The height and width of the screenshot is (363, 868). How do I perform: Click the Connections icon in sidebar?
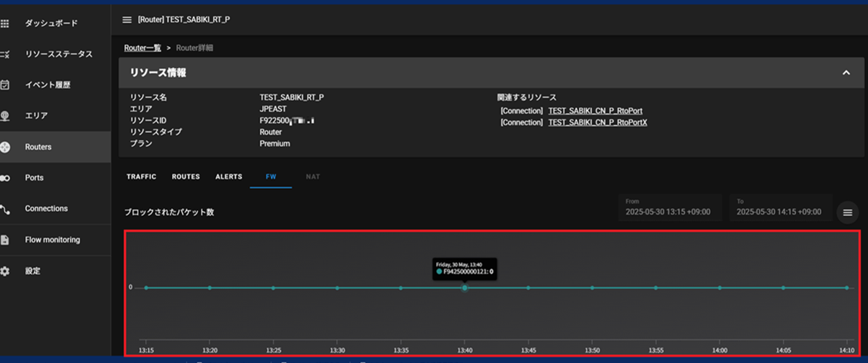tap(5, 209)
